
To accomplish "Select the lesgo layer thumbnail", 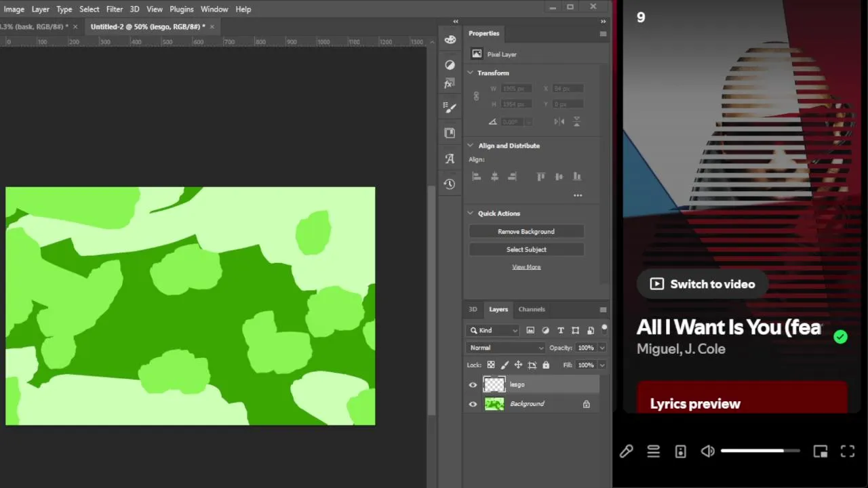I will pyautogui.click(x=494, y=384).
